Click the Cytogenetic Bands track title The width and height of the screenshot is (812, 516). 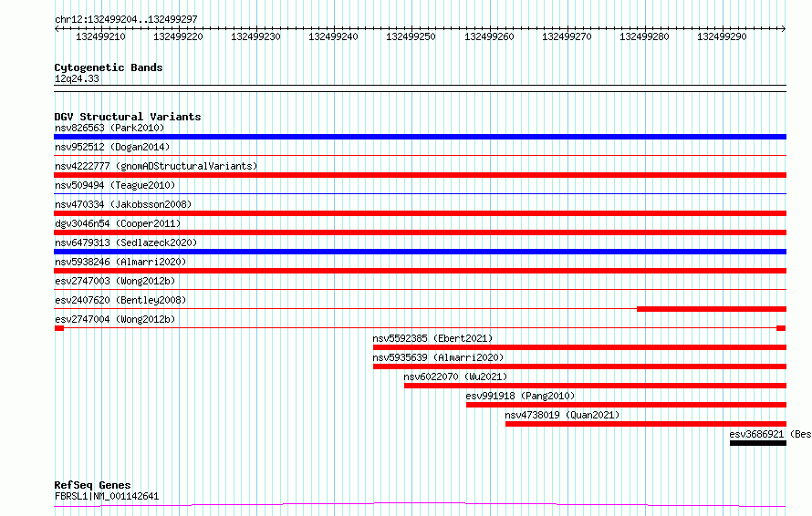109,67
